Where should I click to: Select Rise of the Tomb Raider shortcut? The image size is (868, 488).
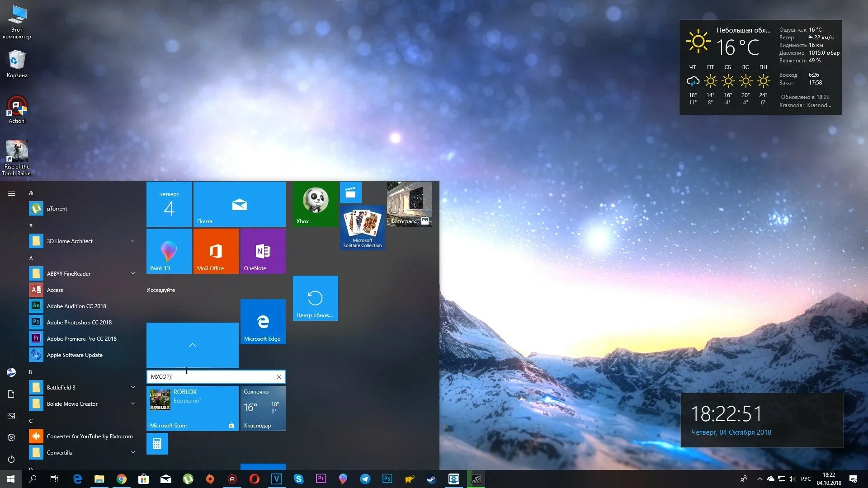(17, 158)
